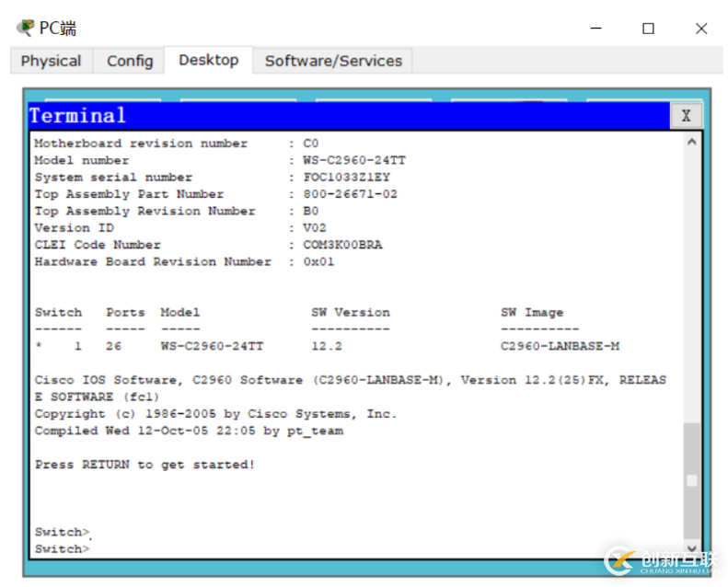The width and height of the screenshot is (728, 587).
Task: Click the 'C2960-LANBASE-M' SW Image value in table
Action: point(560,346)
